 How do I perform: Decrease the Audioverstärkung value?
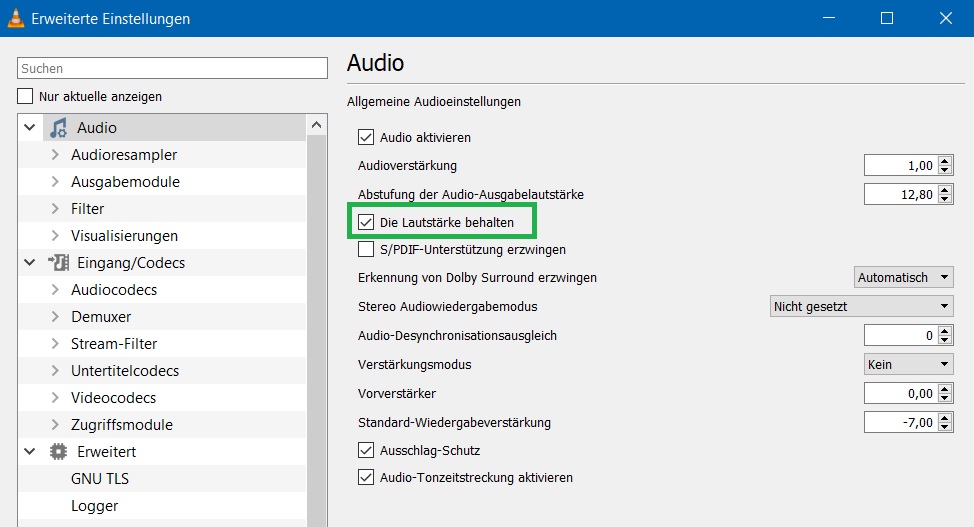[x=945, y=170]
